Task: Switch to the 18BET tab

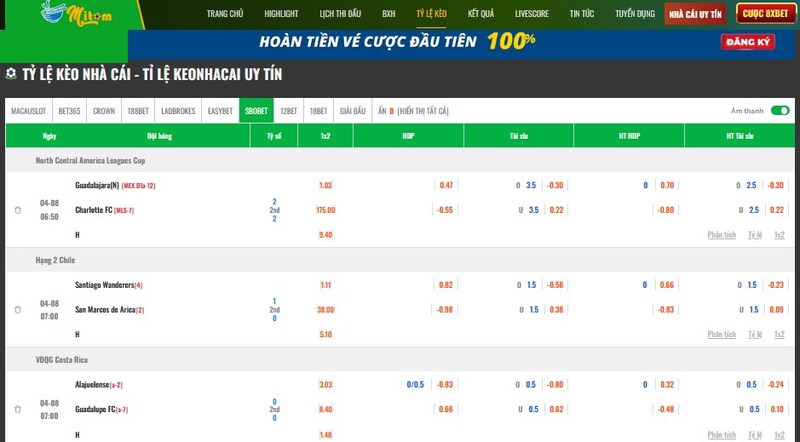Action: (318, 111)
